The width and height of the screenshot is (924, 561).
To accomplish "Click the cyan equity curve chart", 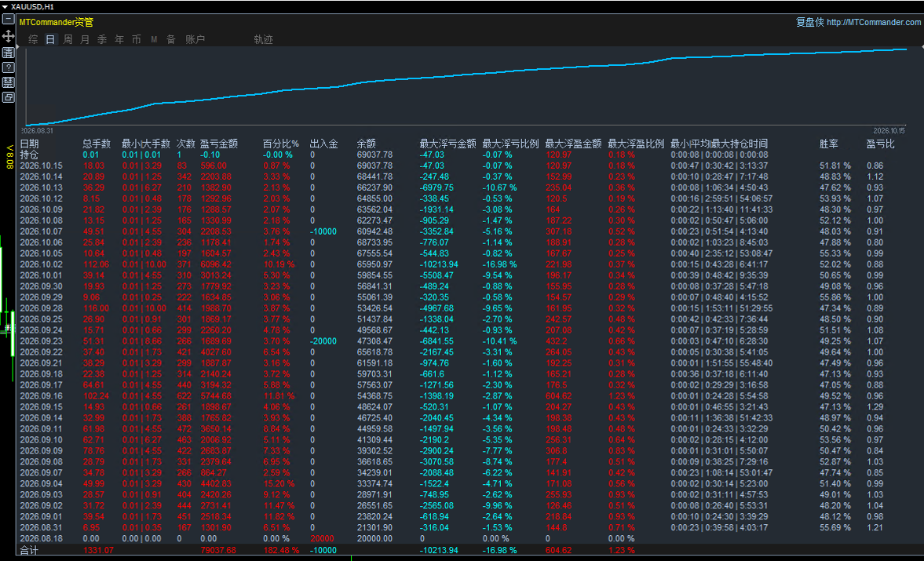I will pyautogui.click(x=466, y=86).
